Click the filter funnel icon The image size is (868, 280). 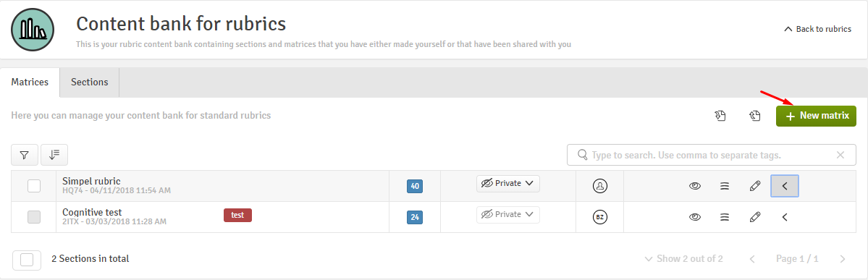pyautogui.click(x=25, y=155)
